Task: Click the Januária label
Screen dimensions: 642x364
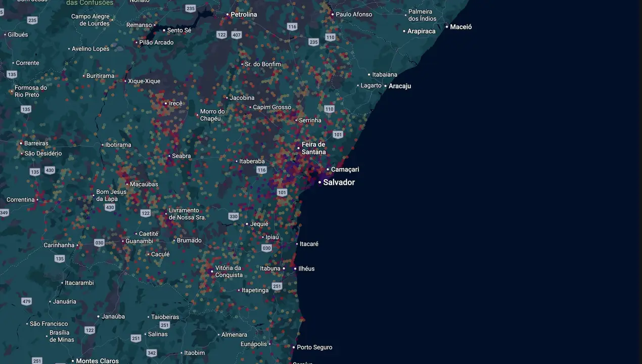Action: pos(65,302)
